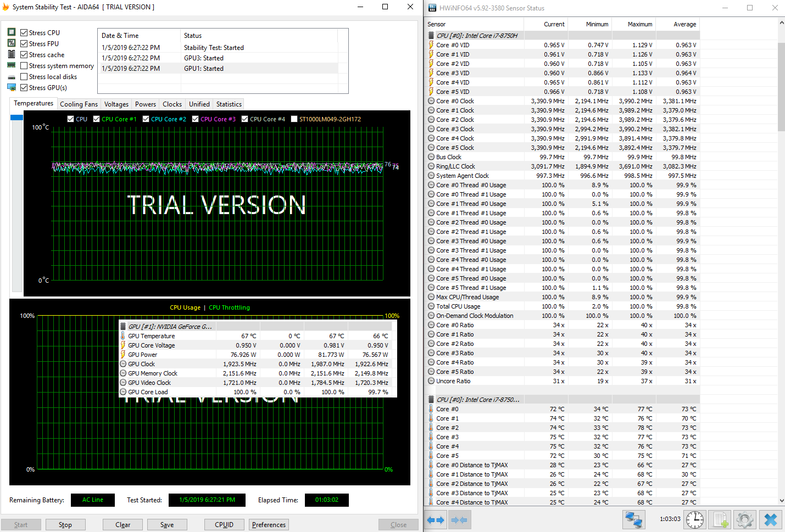Click the blue X close-sensors icon in HWiNFO toolbar
Image resolution: width=785 pixels, height=532 pixels.
coord(771,519)
